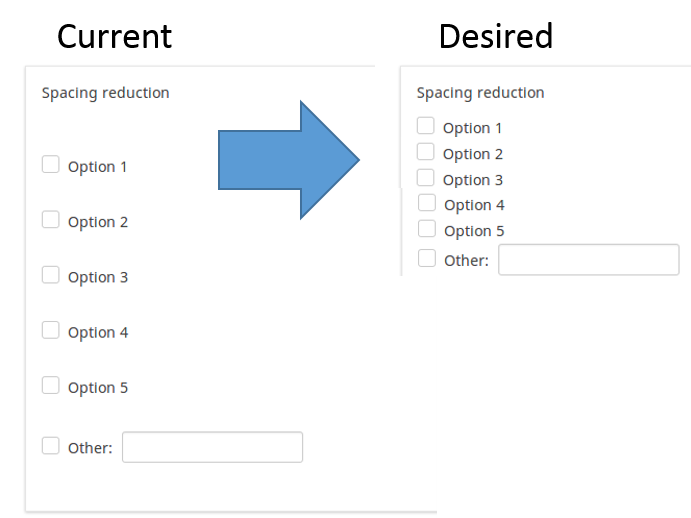Tick the Other checkbox in the widely spaced list
The width and height of the screenshot is (691, 518).
click(x=51, y=446)
